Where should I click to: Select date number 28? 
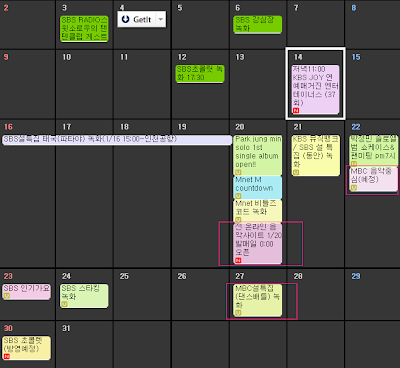(x=298, y=276)
